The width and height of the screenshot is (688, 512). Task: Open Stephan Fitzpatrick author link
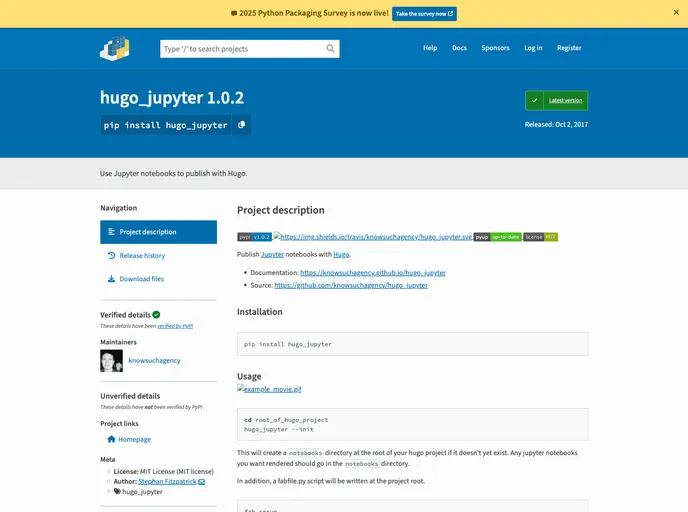pyautogui.click(x=167, y=481)
